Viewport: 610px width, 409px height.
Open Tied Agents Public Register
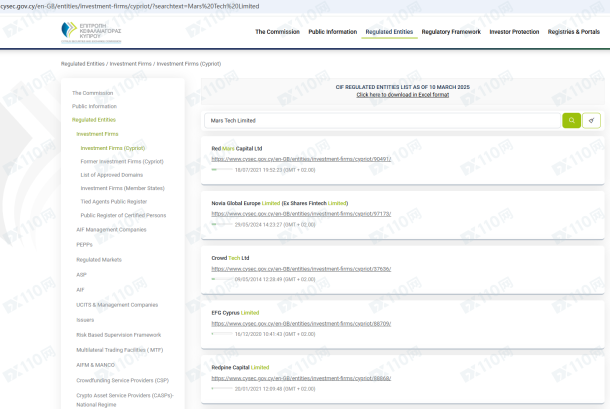click(114, 202)
